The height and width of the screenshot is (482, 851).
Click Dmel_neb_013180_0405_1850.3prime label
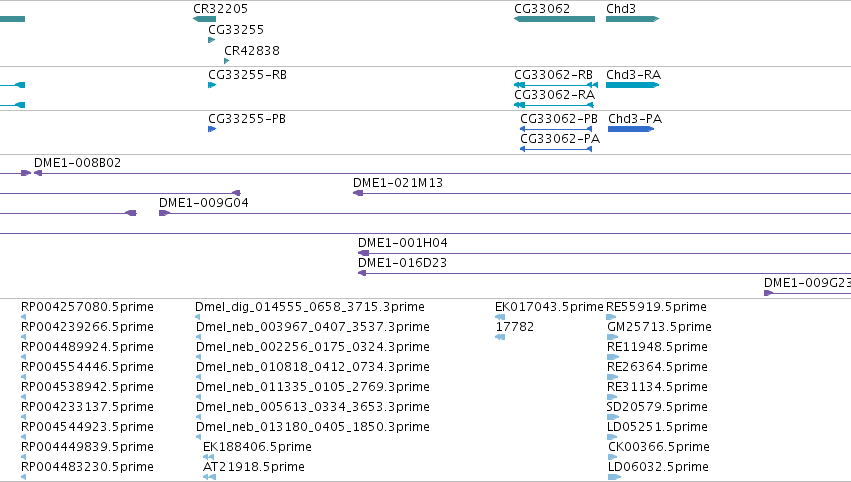pos(313,427)
